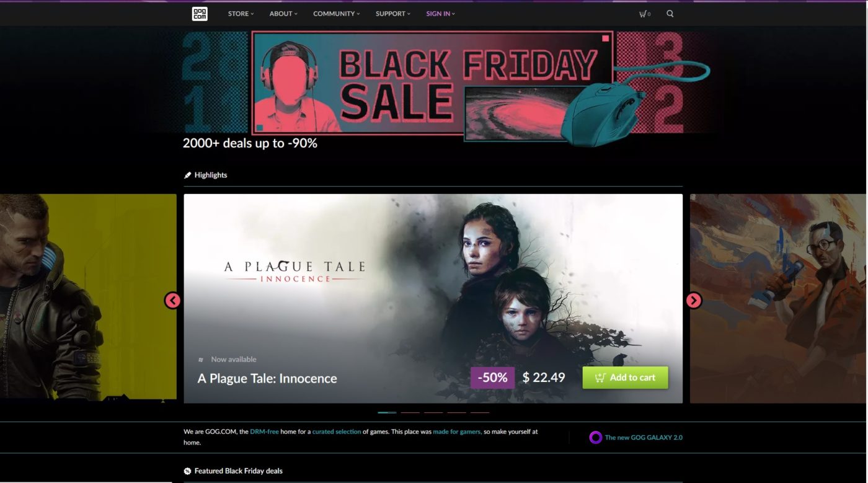The height and width of the screenshot is (483, 868).
Task: Open the Support menu
Action: (x=393, y=14)
